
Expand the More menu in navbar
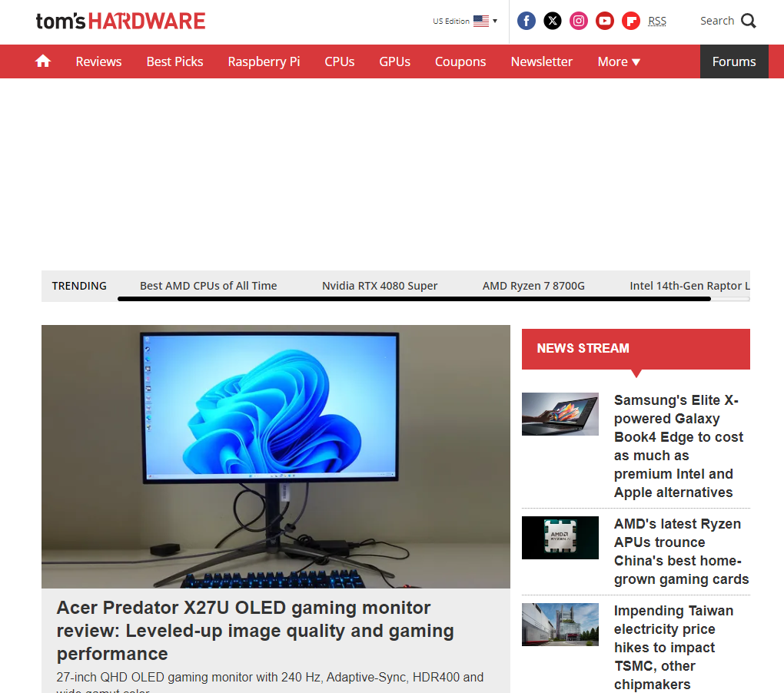tap(619, 61)
